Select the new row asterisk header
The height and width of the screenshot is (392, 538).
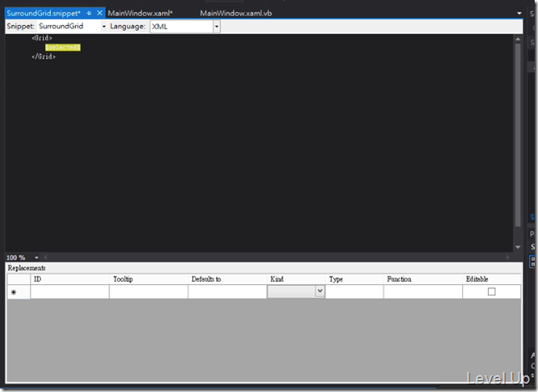pos(19,292)
